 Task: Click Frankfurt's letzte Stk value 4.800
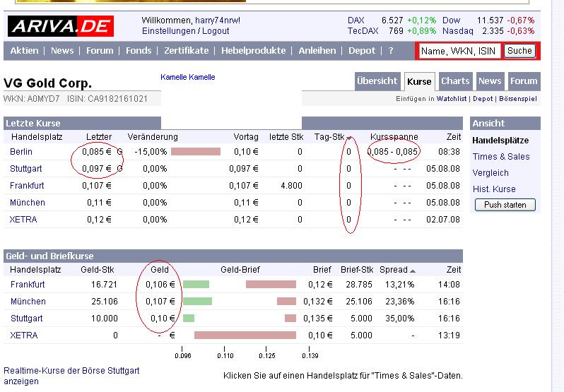click(291, 185)
